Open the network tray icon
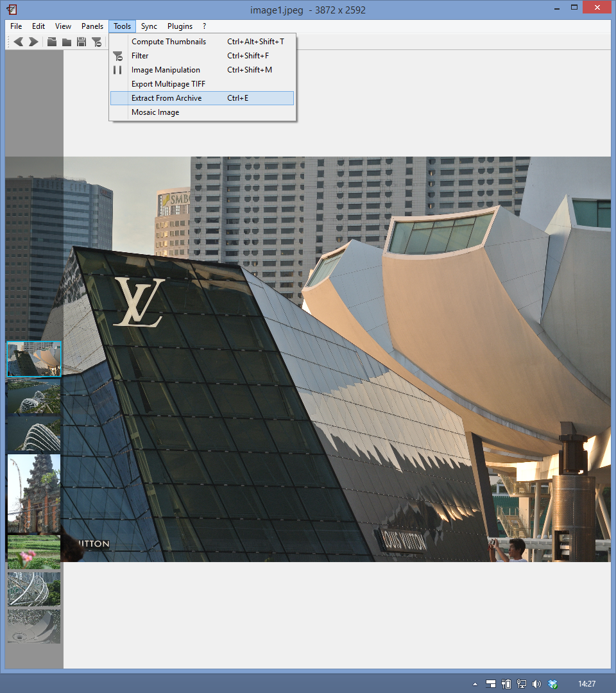 (522, 684)
